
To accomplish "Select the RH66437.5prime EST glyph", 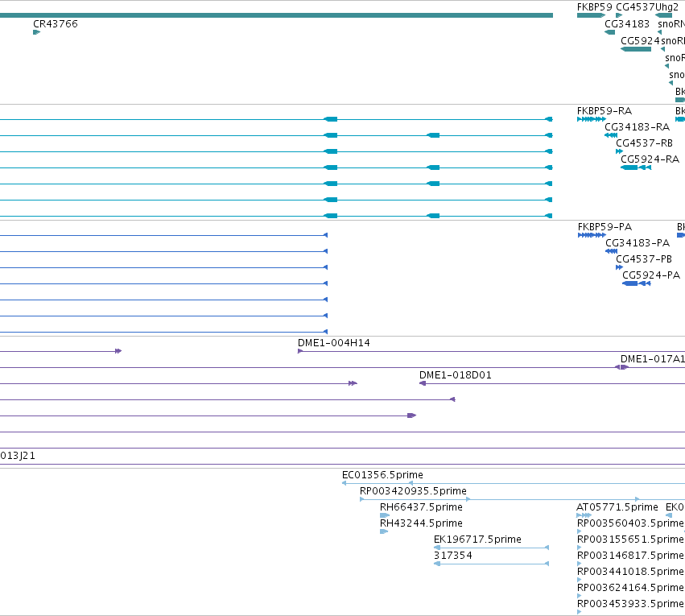I will click(x=385, y=515).
